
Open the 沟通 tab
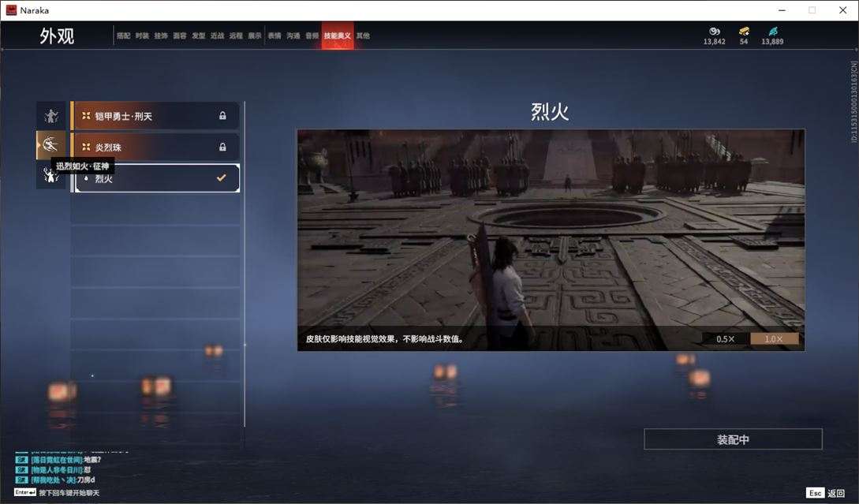[x=293, y=35]
